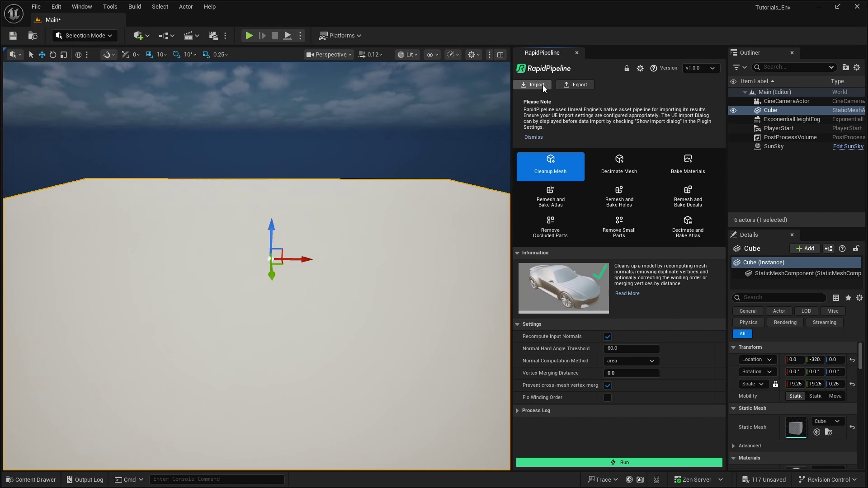Enable Fix Winding Order
The image size is (868, 488).
[x=608, y=398]
